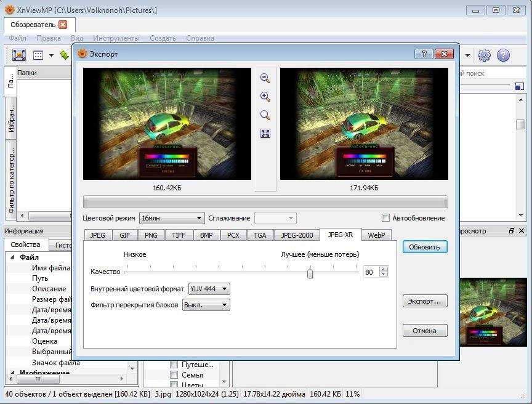Screen dimensions: 532x404
Task: Click the zoom out magnifier icon
Action: click(265, 78)
